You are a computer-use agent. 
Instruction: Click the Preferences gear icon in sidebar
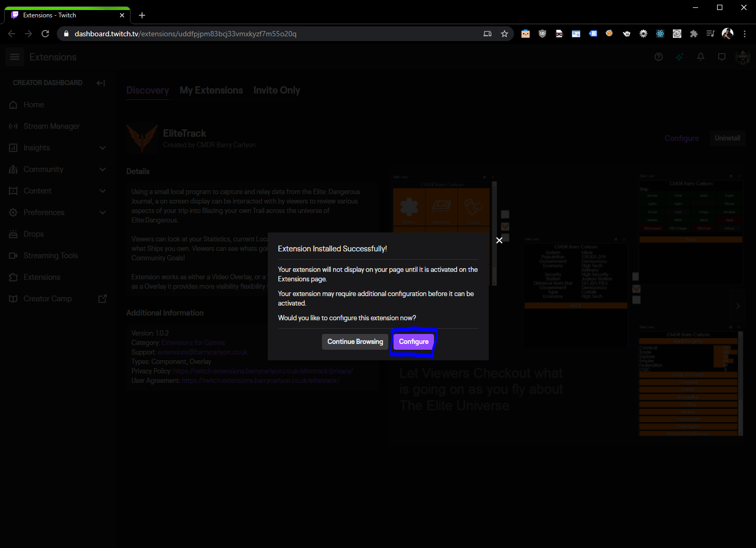13,212
